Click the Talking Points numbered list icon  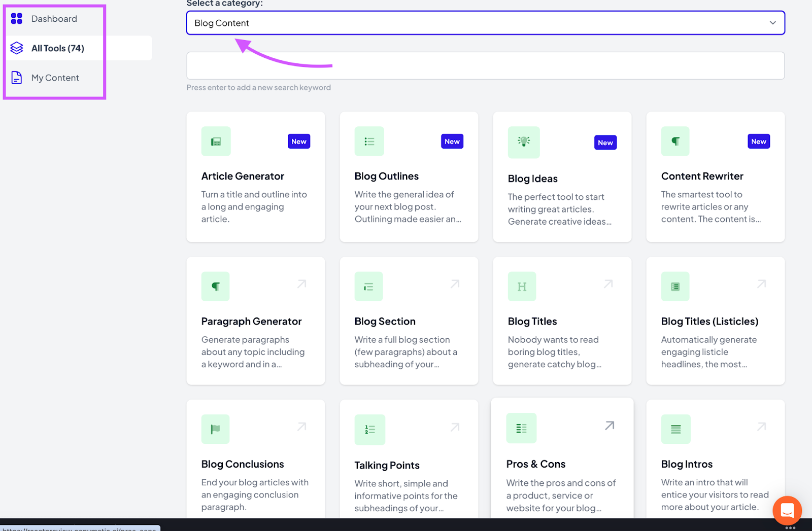[x=369, y=430]
